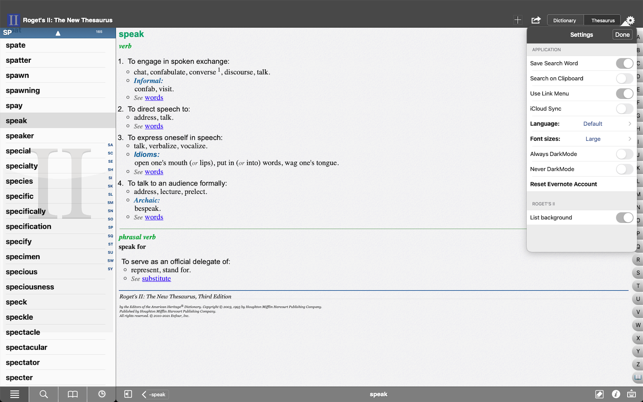Jump to SA in sub-index
This screenshot has height=402, width=643.
point(110,145)
